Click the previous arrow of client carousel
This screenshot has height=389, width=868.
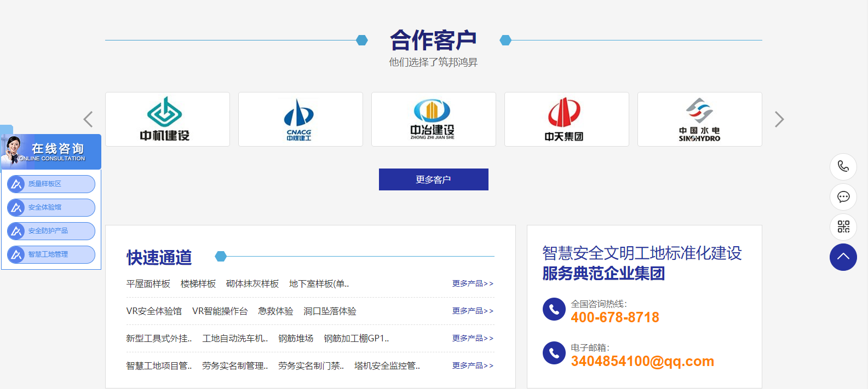click(88, 119)
